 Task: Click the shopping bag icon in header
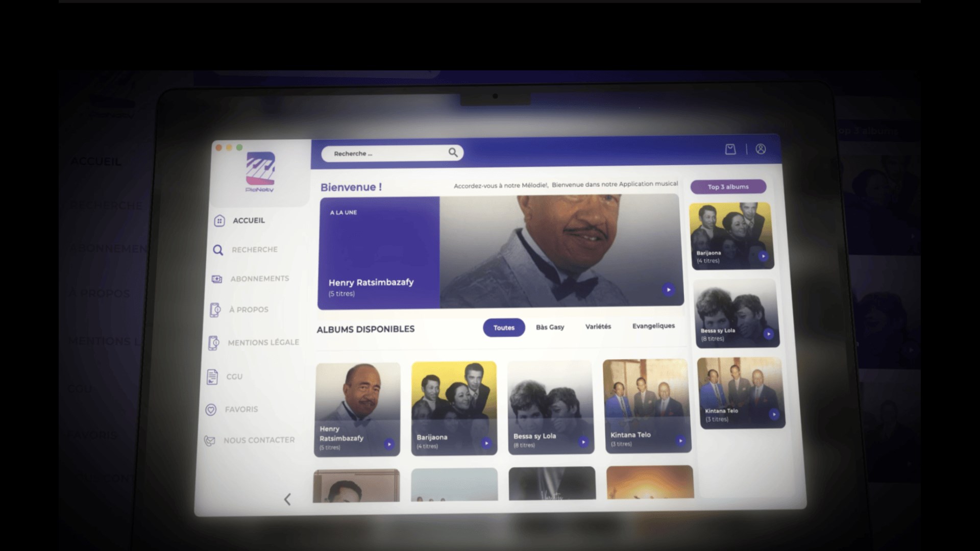[730, 149]
